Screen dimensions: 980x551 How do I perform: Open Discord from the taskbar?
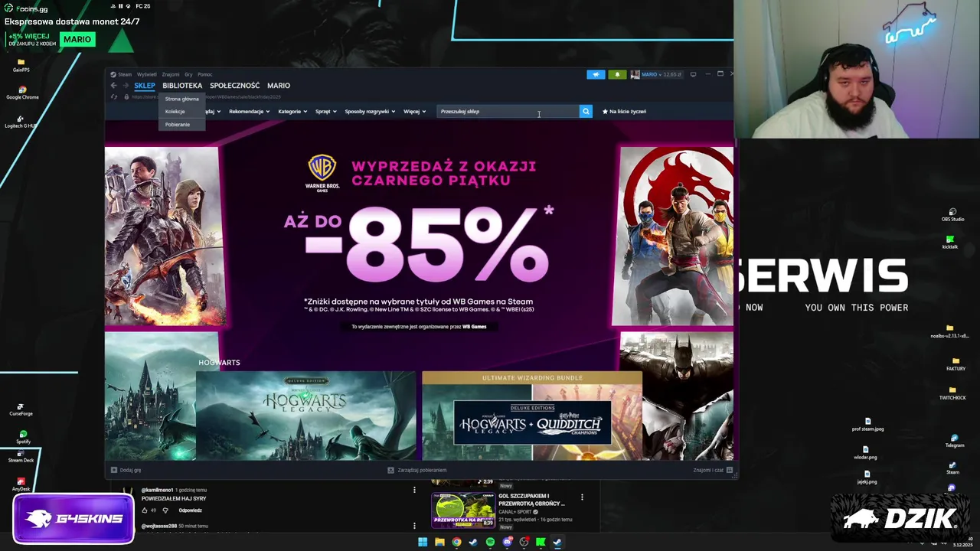tap(507, 543)
